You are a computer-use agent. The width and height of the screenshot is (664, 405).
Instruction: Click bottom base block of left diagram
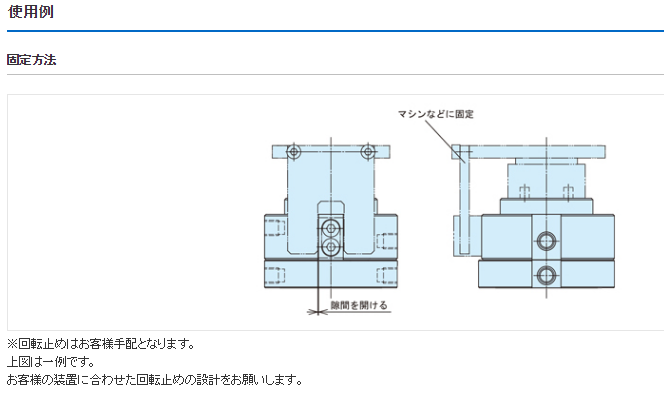[330, 275]
